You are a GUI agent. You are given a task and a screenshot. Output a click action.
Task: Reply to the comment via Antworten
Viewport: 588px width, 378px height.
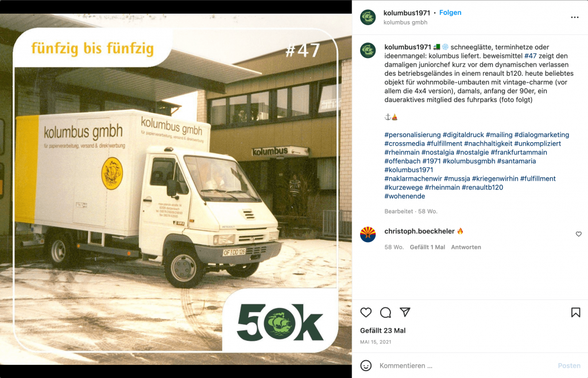466,247
